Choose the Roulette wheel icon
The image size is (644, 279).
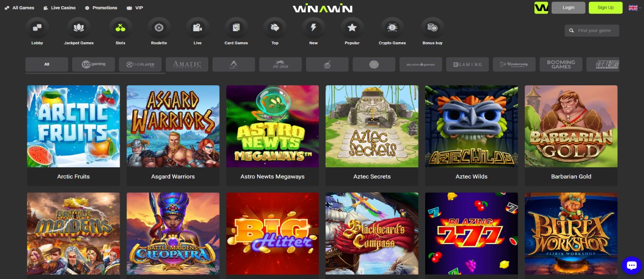tap(159, 28)
